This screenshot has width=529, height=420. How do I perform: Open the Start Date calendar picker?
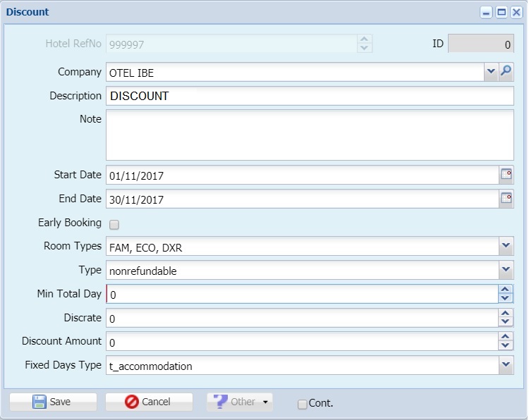506,175
